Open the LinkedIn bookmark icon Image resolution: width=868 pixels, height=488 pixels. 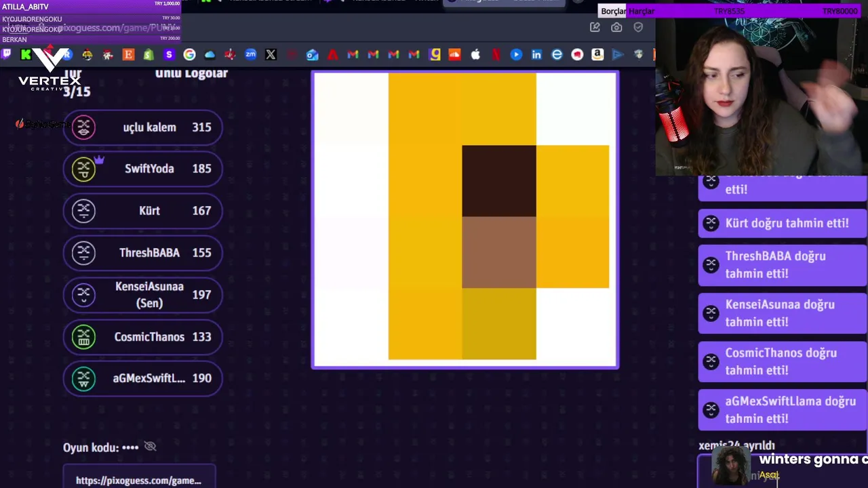[x=536, y=55]
